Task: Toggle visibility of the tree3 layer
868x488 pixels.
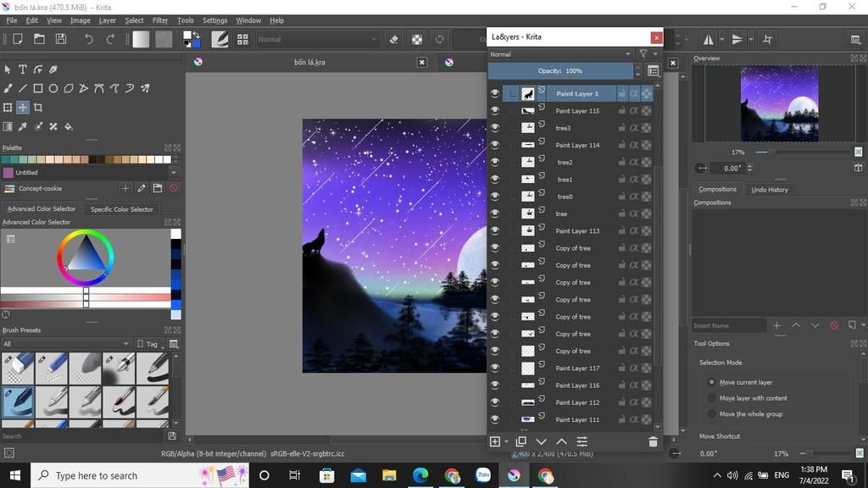Action: pos(495,128)
